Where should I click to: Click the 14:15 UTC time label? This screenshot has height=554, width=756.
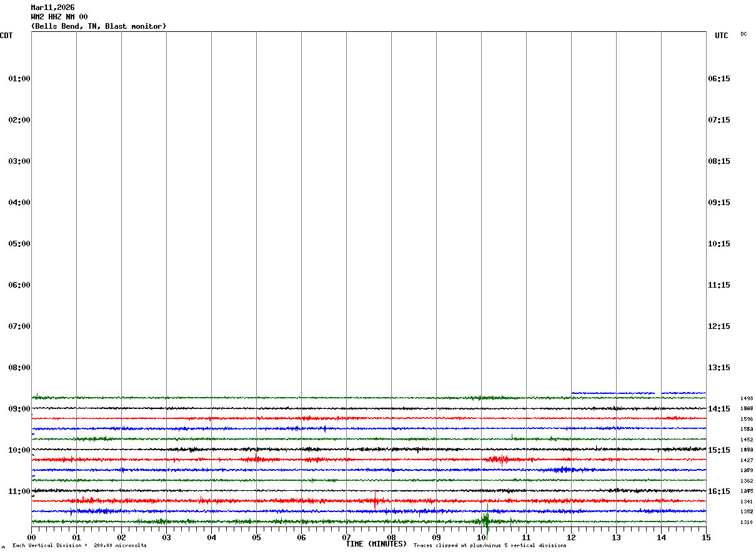coord(719,409)
